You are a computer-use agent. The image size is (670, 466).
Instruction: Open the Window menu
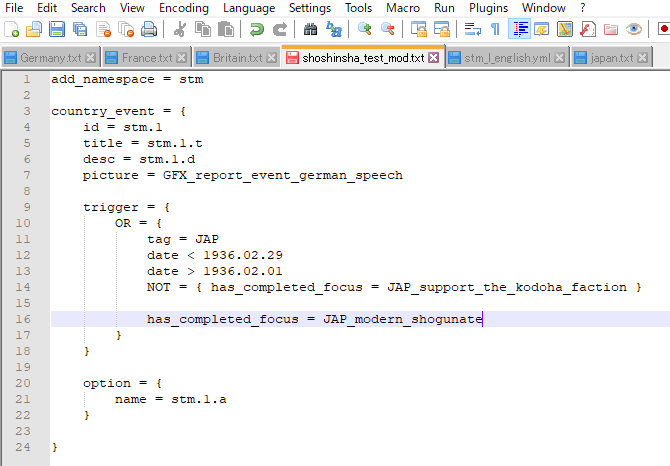544,8
